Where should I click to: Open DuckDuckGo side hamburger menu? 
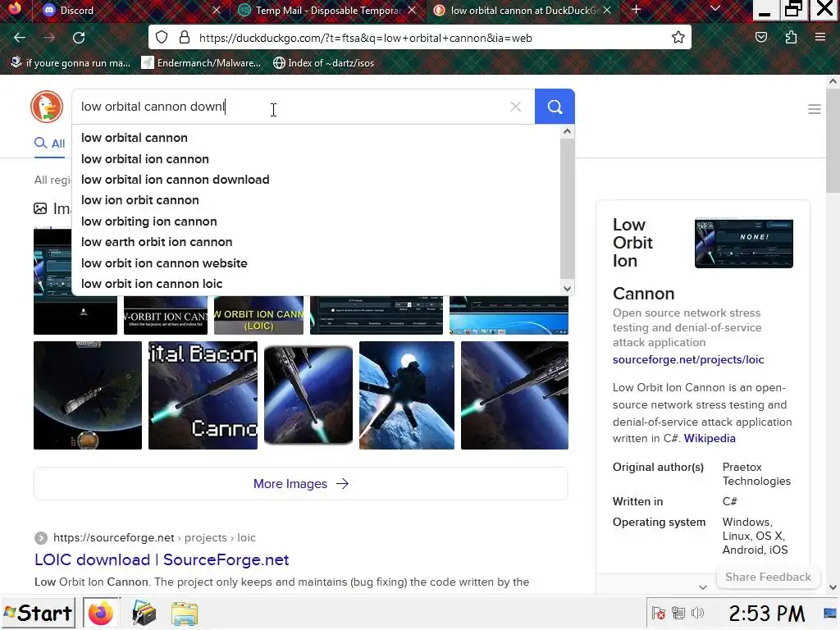coord(815,109)
